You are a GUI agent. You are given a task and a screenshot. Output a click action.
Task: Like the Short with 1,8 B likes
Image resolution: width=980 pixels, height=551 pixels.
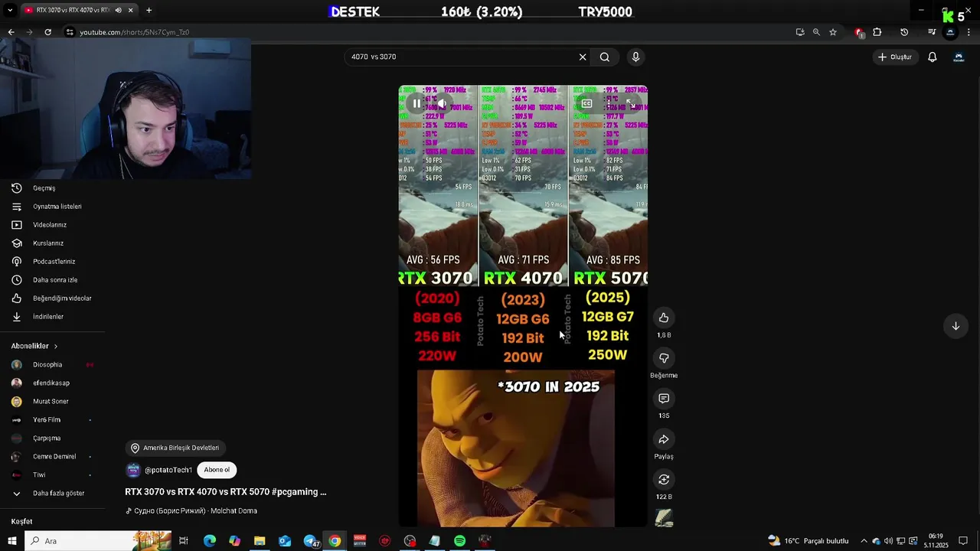(x=664, y=318)
